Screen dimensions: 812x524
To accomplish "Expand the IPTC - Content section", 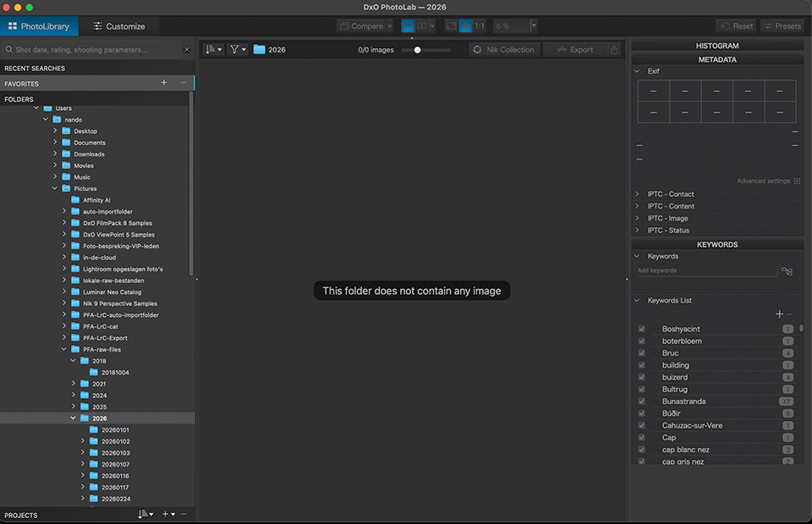I will pos(637,206).
